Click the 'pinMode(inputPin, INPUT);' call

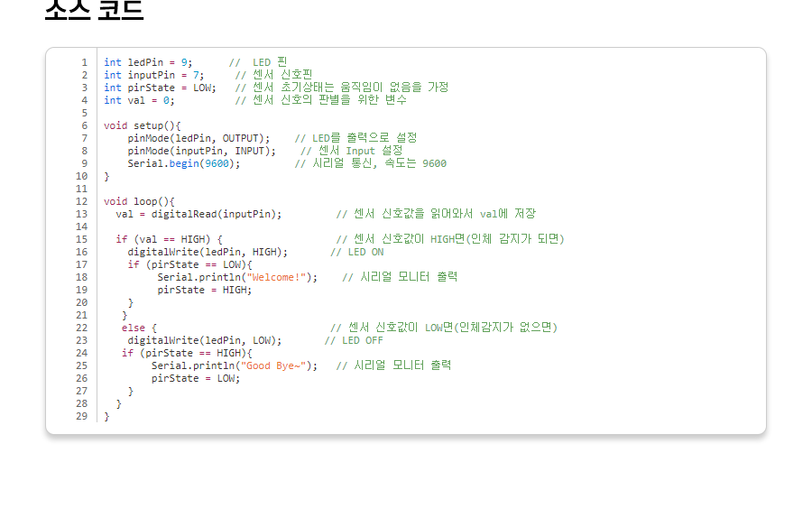[201, 151]
